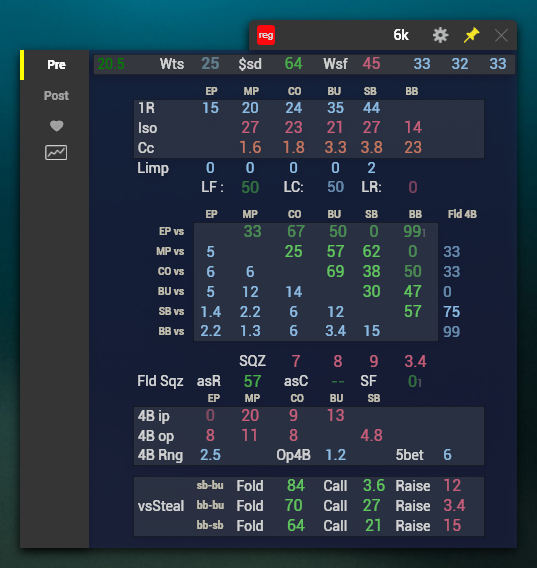Click the Fld 4B column header
Screen dimensions: 537x568
(462, 214)
